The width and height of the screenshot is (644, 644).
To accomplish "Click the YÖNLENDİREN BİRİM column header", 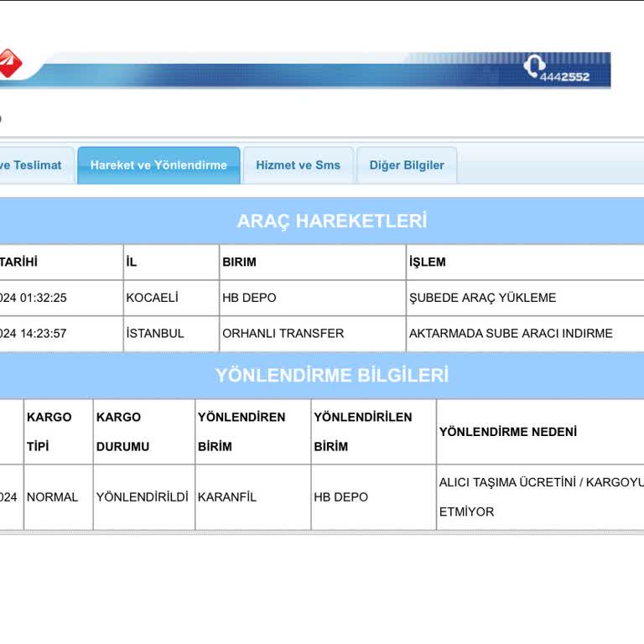I will [x=253, y=432].
